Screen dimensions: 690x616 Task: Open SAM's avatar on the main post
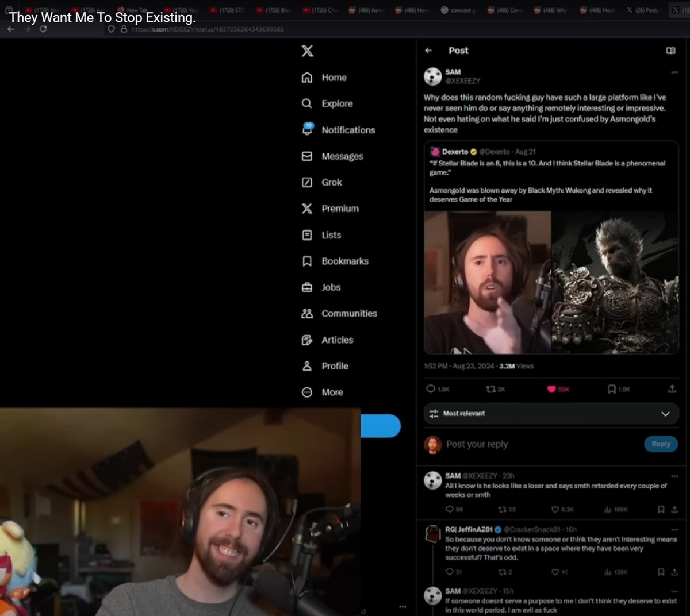pos(432,76)
